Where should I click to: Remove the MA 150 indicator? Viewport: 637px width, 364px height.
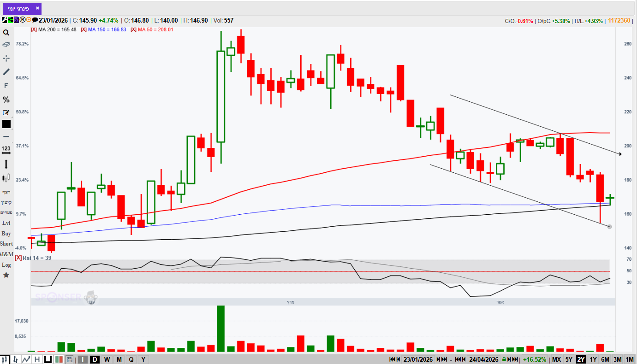83,29
